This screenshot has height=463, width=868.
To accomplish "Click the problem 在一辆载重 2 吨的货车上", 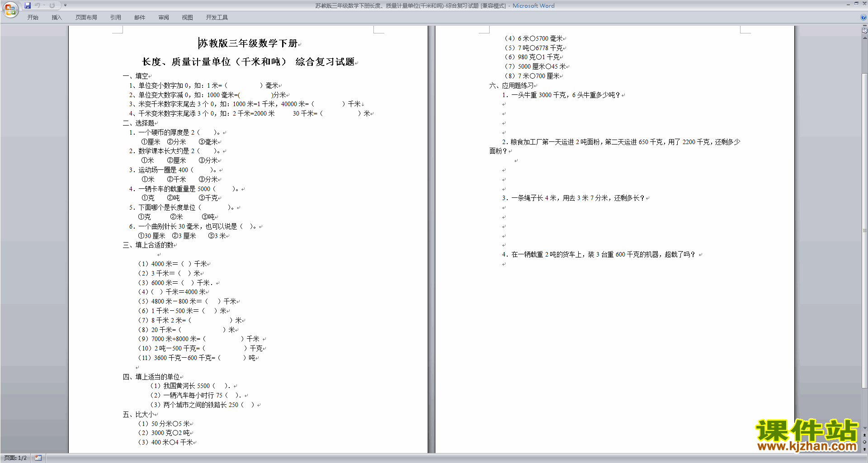I will click(599, 254).
